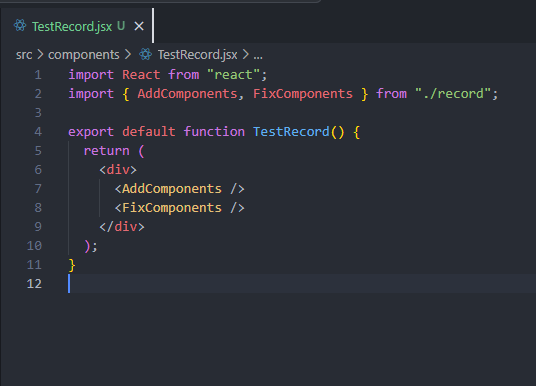Click the export keyword on line 4
The image size is (536, 386).
point(91,132)
